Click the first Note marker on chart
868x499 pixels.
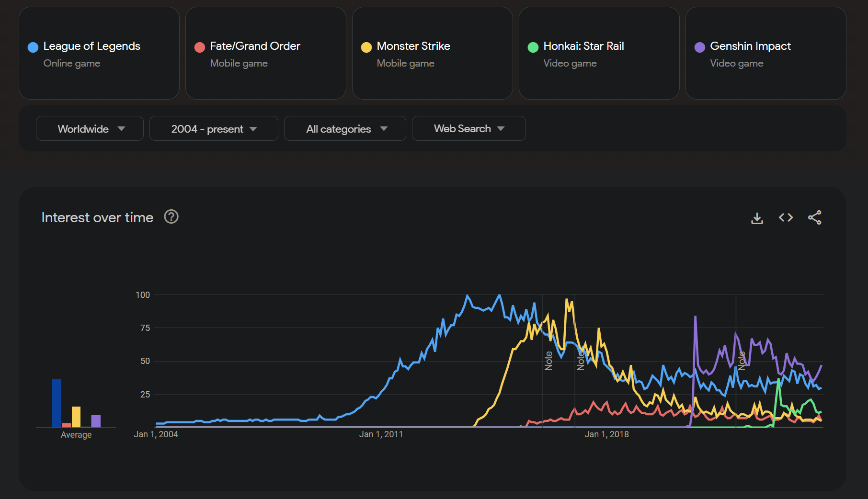coord(548,361)
